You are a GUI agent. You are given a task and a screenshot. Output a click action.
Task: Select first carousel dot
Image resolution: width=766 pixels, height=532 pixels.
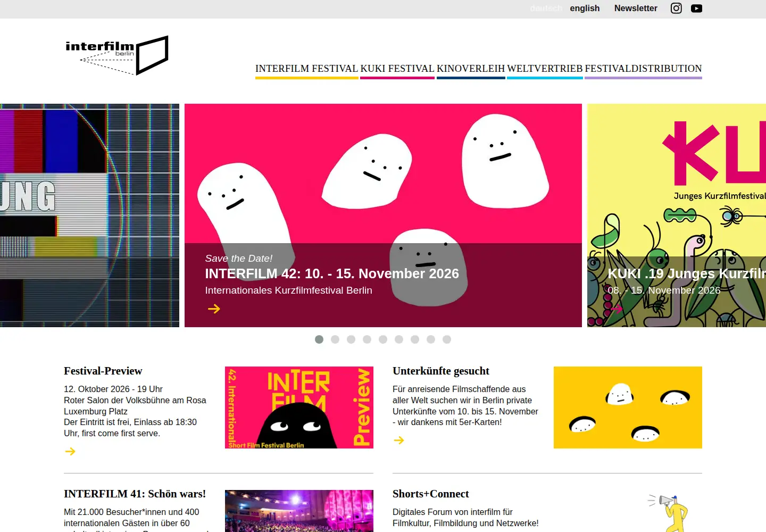tap(319, 339)
